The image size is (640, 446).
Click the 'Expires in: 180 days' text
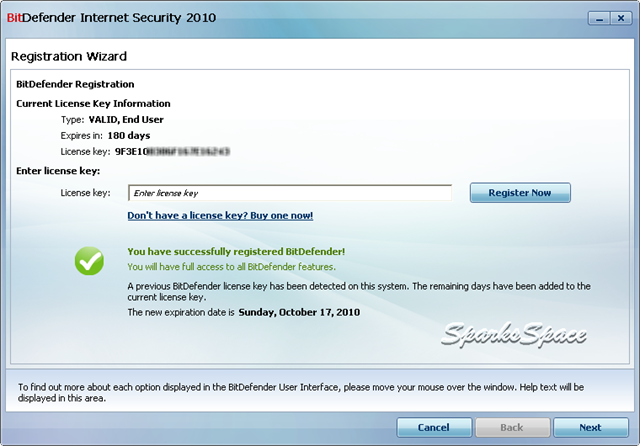click(105, 135)
